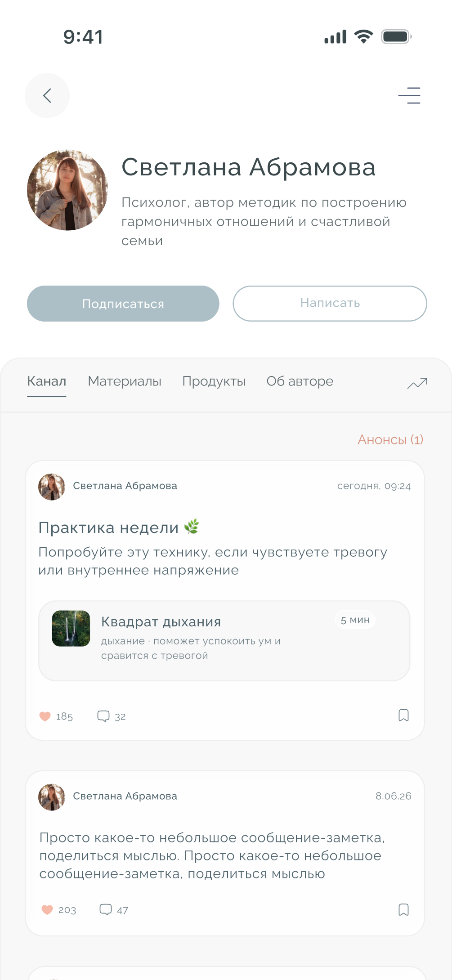Image resolution: width=452 pixels, height=980 pixels.
Task: Tap the 32 comments count
Action: (x=120, y=716)
